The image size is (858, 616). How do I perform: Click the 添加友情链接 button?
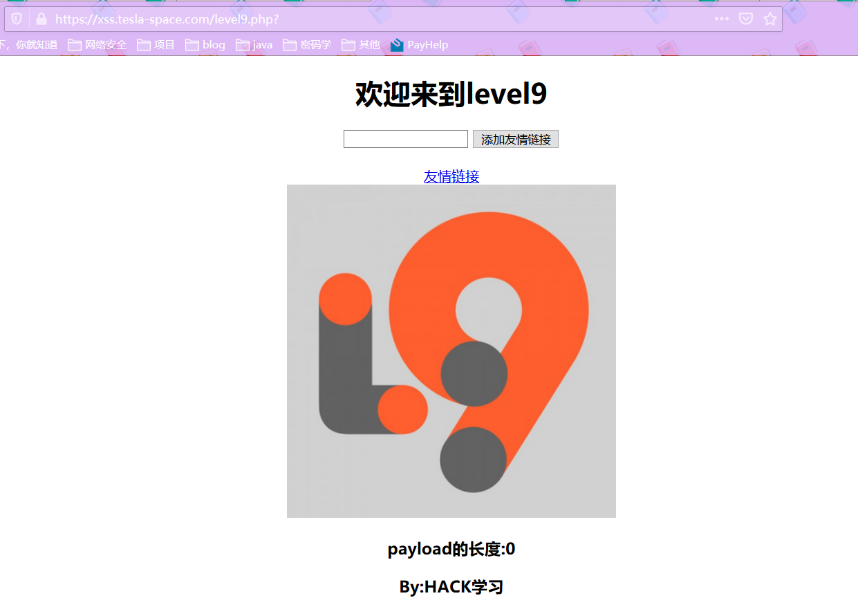coord(516,139)
